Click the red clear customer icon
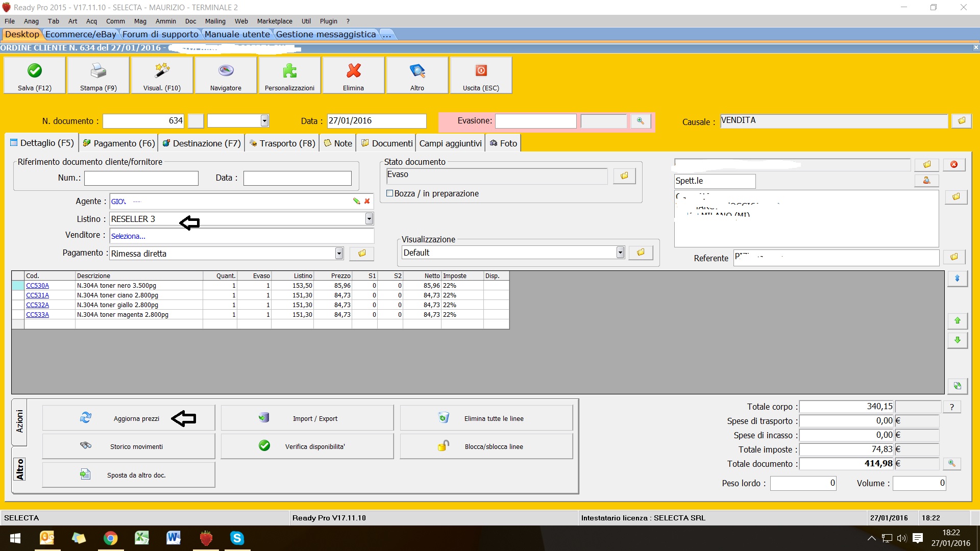The image size is (980, 551). point(954,164)
